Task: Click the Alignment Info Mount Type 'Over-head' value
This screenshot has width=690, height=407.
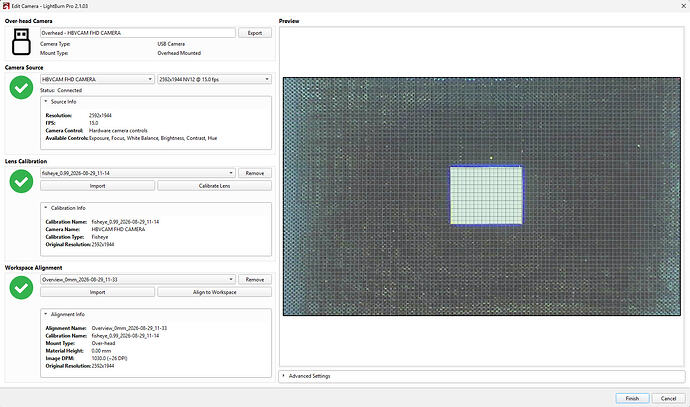Action: pos(103,343)
